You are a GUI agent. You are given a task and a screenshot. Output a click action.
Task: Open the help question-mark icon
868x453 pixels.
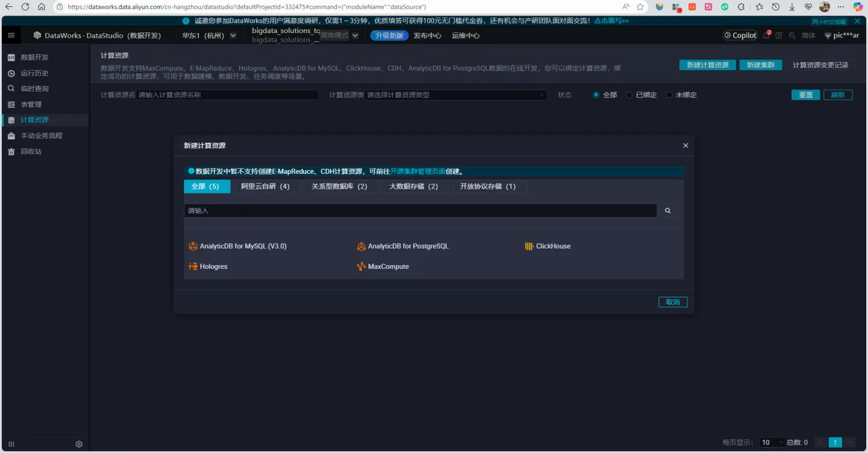tap(779, 35)
